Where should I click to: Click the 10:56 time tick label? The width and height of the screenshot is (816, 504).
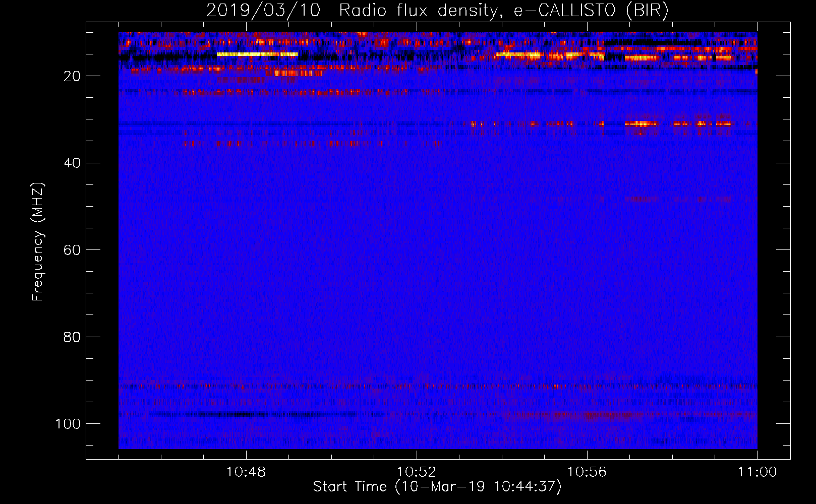click(x=587, y=472)
